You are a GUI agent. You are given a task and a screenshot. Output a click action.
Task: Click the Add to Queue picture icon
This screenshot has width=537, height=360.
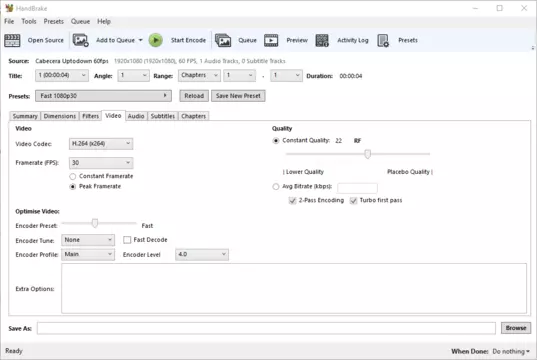point(80,40)
